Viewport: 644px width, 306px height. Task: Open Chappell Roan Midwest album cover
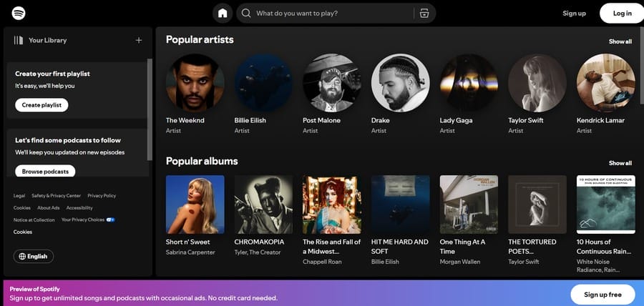[332, 204]
